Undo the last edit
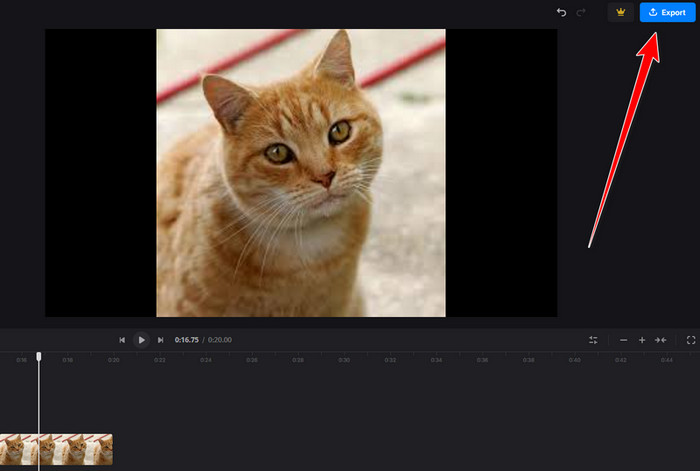This screenshot has width=700, height=471. [562, 13]
